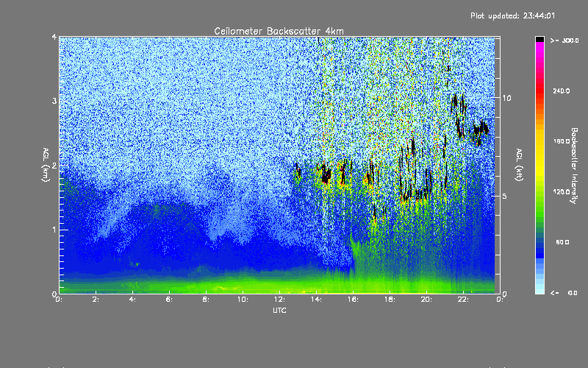Click the '3' tick on the km axis
Image resolution: width=588 pixels, height=368 pixels.
[x=54, y=101]
